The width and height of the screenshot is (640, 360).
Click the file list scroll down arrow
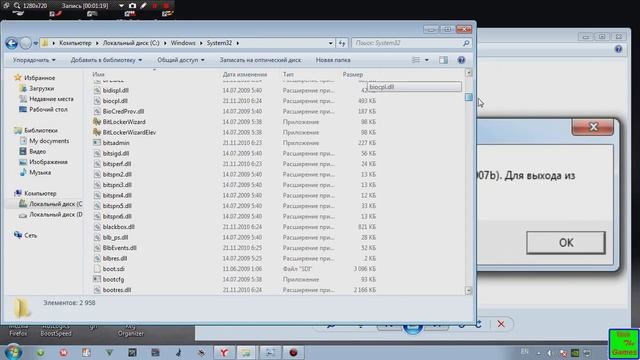click(x=469, y=290)
